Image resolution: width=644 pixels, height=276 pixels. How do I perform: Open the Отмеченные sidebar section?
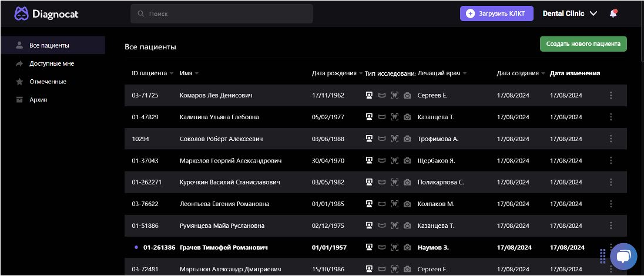48,82
